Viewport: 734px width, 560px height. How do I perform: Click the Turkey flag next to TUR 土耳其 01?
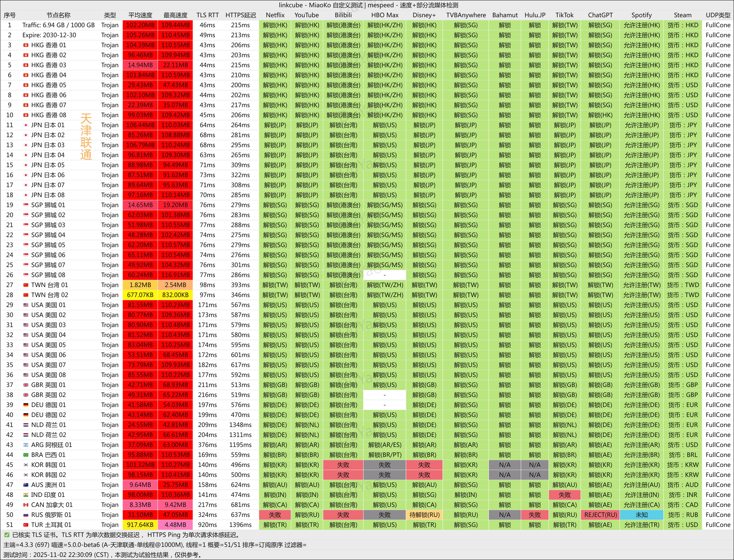pos(25,525)
